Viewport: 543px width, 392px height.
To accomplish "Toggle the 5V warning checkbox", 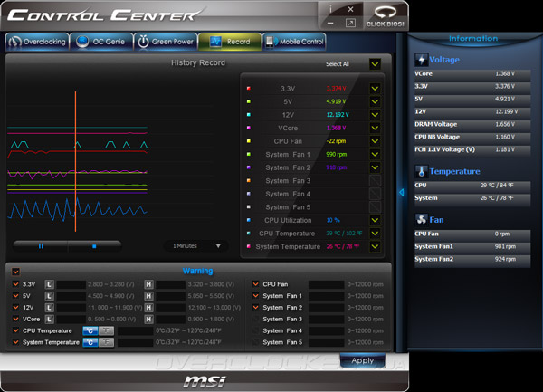I will [x=15, y=296].
